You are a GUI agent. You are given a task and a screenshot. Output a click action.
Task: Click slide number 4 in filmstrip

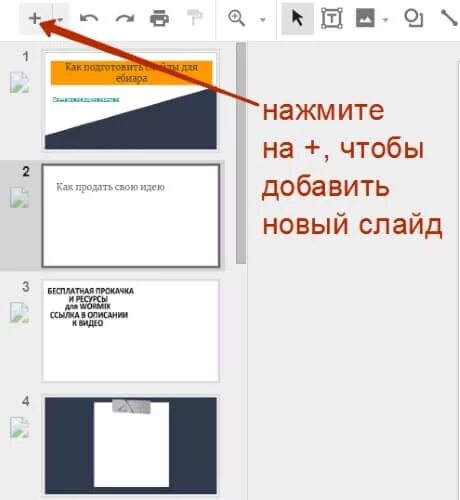pos(26,401)
